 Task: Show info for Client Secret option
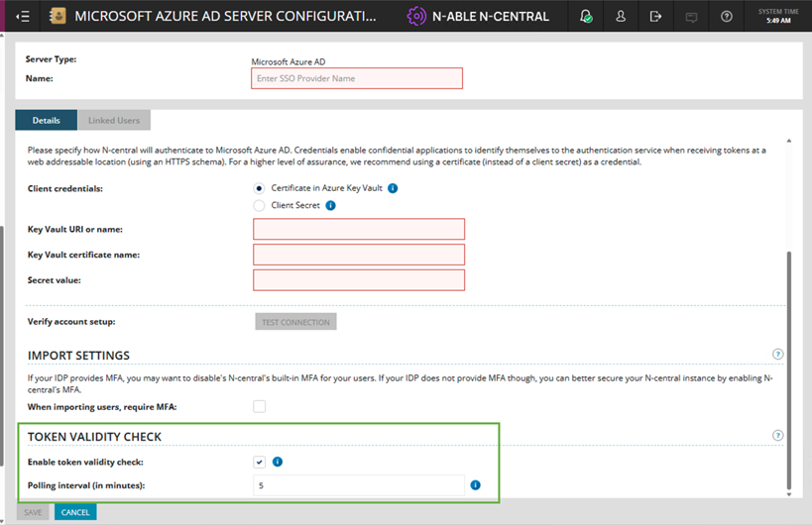point(330,205)
